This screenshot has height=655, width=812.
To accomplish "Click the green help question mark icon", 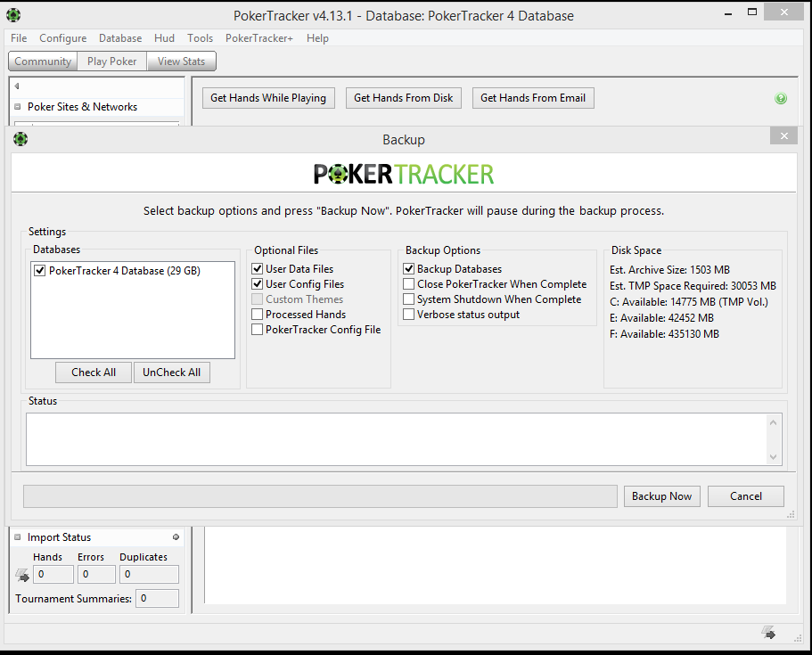I will [x=781, y=98].
